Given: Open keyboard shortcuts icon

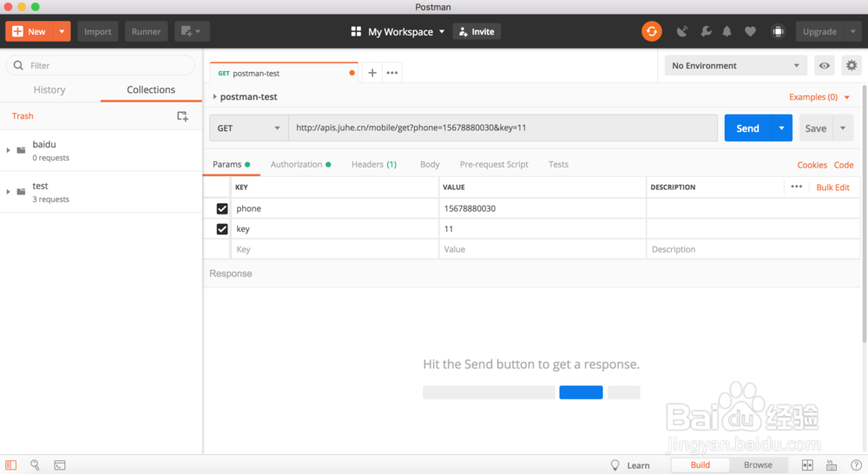Looking at the screenshot, I should pos(832,465).
